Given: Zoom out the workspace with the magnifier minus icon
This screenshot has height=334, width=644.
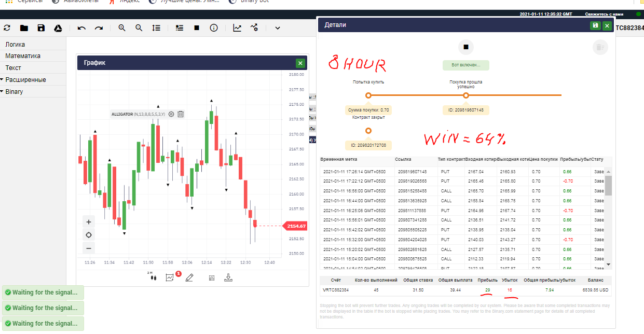Looking at the screenshot, I should click(x=139, y=28).
